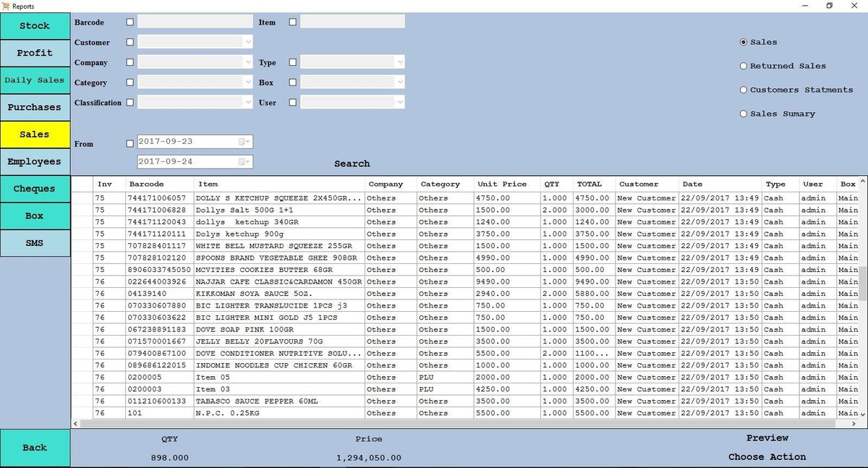Switch to the Stock report tab
The width and height of the screenshot is (868, 468).
pos(35,26)
